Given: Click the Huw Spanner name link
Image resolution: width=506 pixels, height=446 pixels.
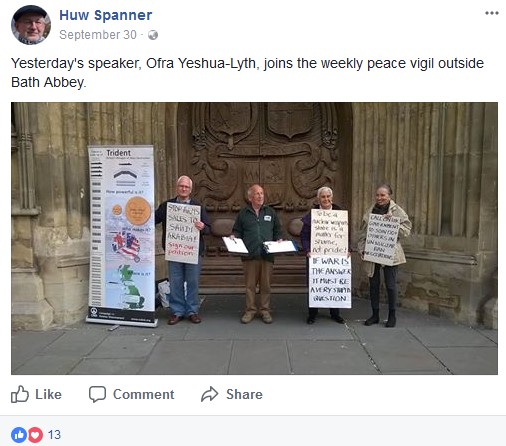Looking at the screenshot, I should click(106, 15).
